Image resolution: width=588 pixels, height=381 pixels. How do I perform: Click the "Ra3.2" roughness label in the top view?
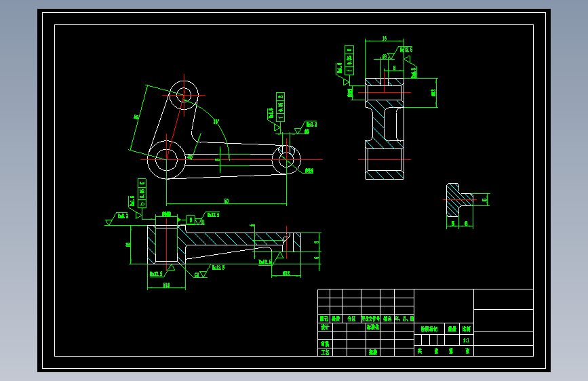click(311, 124)
